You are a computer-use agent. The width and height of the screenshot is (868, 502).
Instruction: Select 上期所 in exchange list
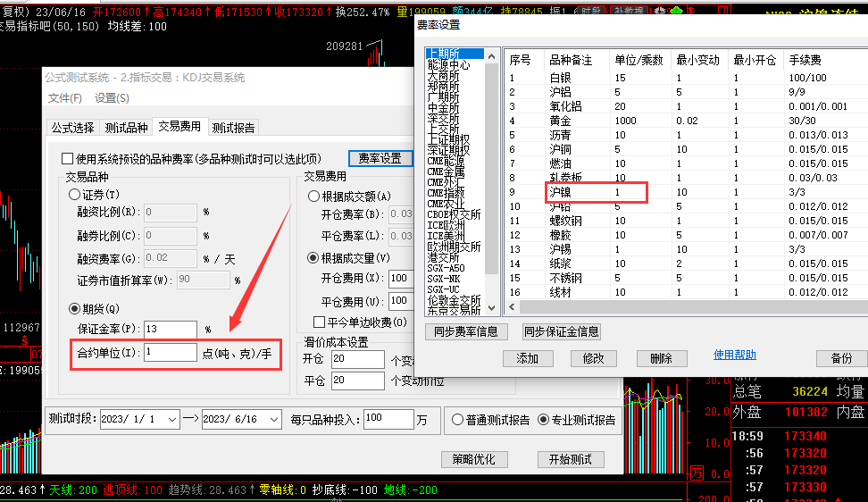point(455,54)
